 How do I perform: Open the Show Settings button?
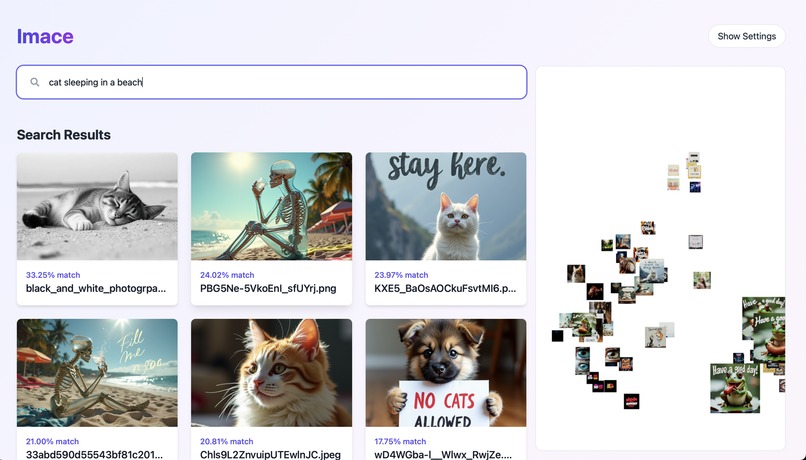click(x=746, y=36)
